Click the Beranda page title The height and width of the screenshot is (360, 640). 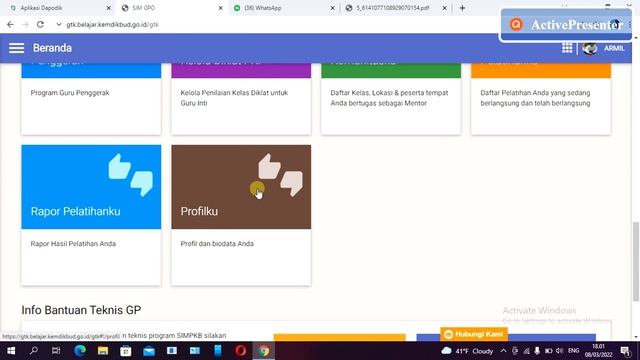(52, 48)
